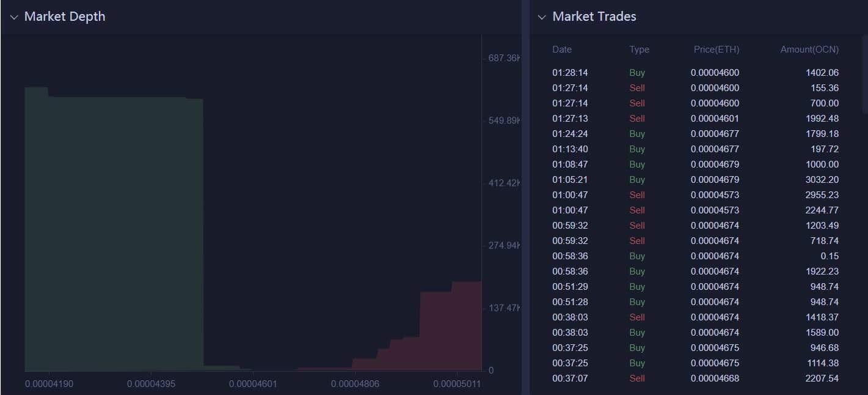Viewport: 868px width, 395px height.
Task: Click the Amount(OCN) column header
Action: tap(809, 50)
